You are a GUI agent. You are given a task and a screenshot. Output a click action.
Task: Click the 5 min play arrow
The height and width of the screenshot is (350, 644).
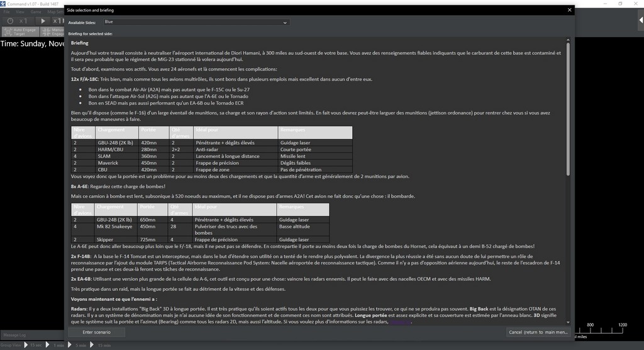pos(69,345)
